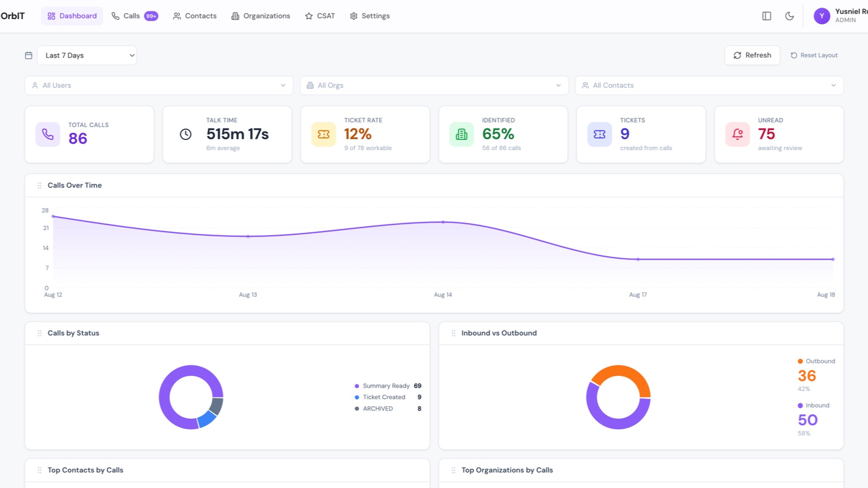Viewport: 868px width, 488px height.
Task: Click Reset Layout link
Action: (x=814, y=55)
